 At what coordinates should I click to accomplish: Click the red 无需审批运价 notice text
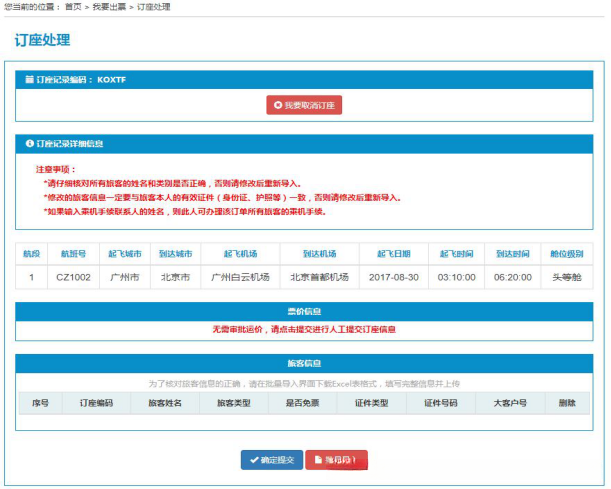coord(304,329)
